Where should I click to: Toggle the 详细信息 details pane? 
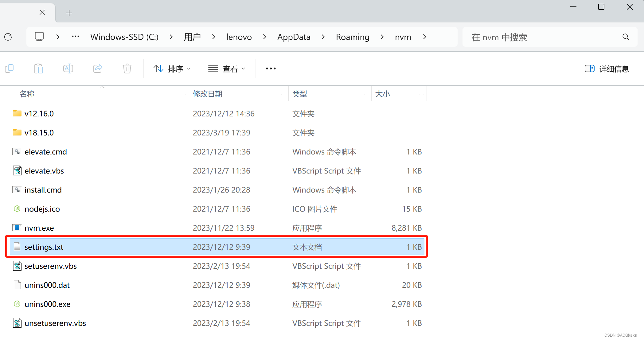pos(607,69)
